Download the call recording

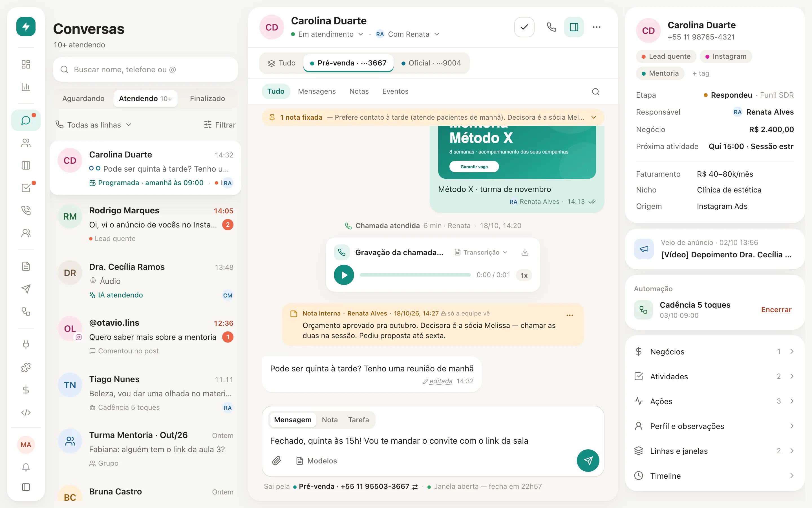525,252
